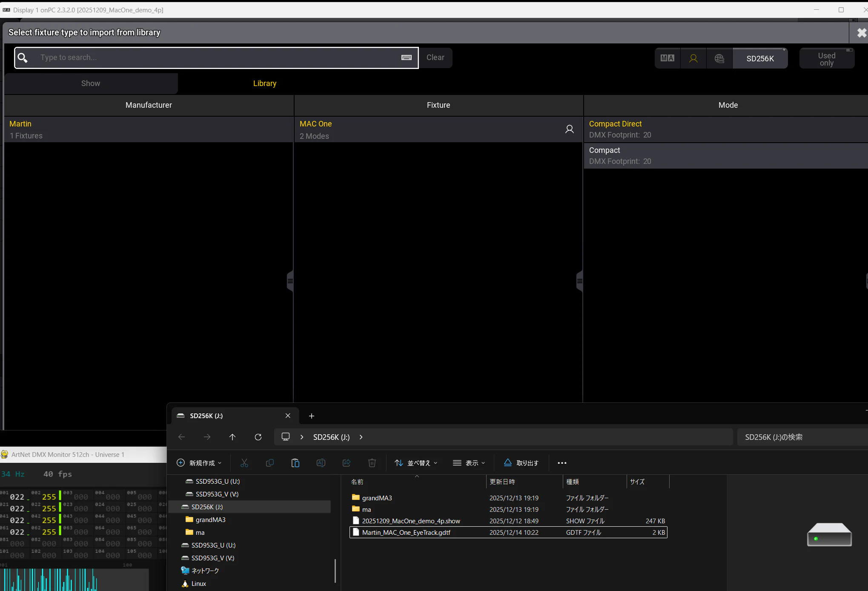Close the fixture import dialog
Image resolution: width=868 pixels, height=591 pixels.
click(861, 33)
